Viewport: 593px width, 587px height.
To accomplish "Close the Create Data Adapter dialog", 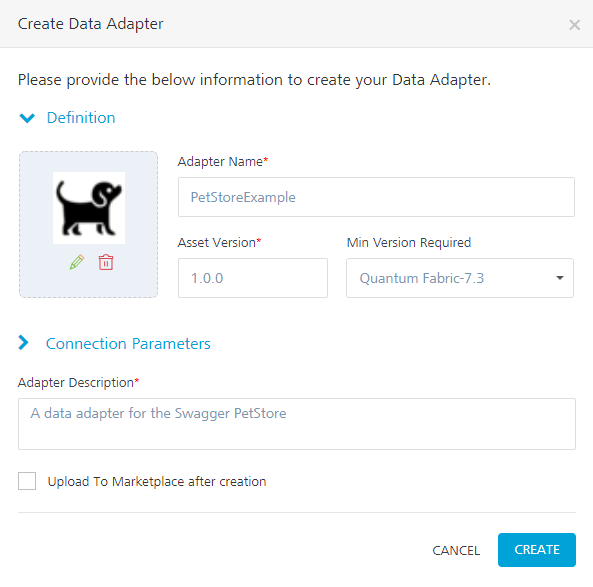I will (x=574, y=25).
